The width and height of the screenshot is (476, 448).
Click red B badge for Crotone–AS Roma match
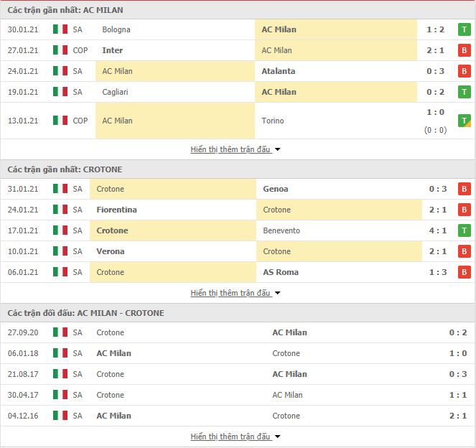pyautogui.click(x=464, y=272)
